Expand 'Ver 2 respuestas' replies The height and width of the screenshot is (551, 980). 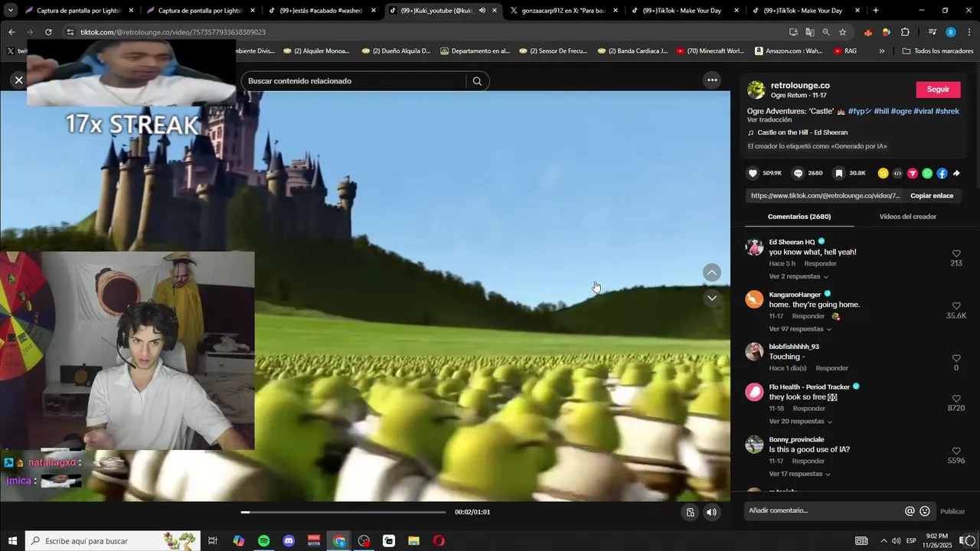799,276
